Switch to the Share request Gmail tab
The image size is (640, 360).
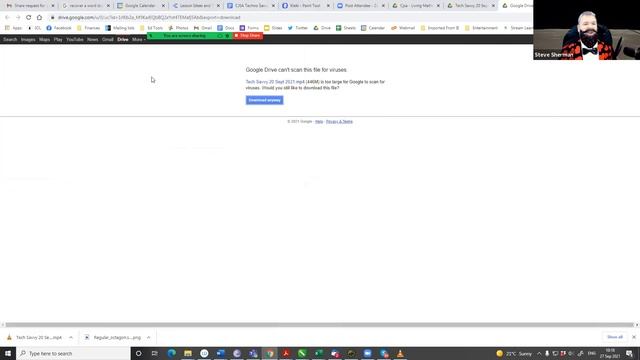tap(29, 6)
